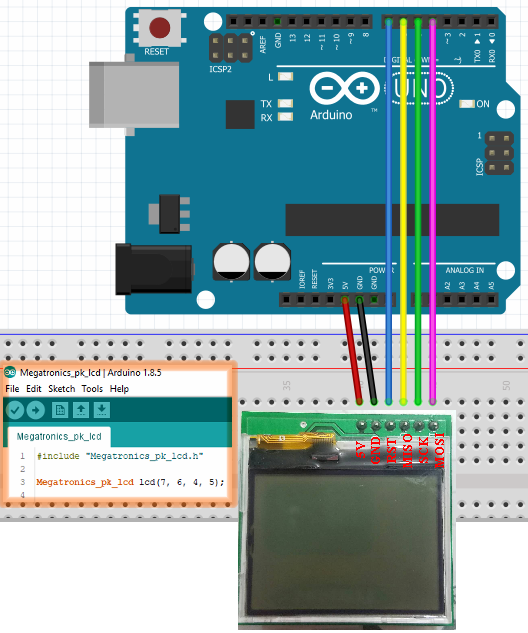Image resolution: width=528 pixels, height=633 pixels.
Task: Click the voltage regulator component
Action: (x=170, y=214)
